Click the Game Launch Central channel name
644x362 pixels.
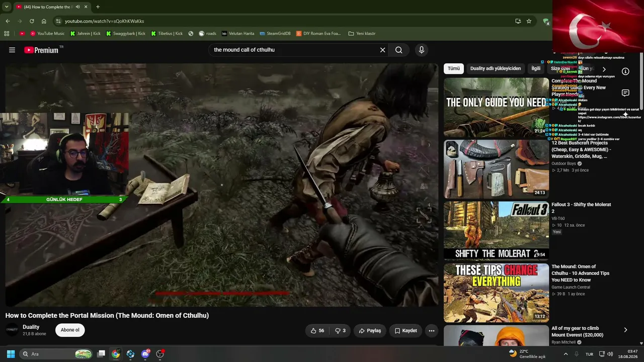(571, 287)
